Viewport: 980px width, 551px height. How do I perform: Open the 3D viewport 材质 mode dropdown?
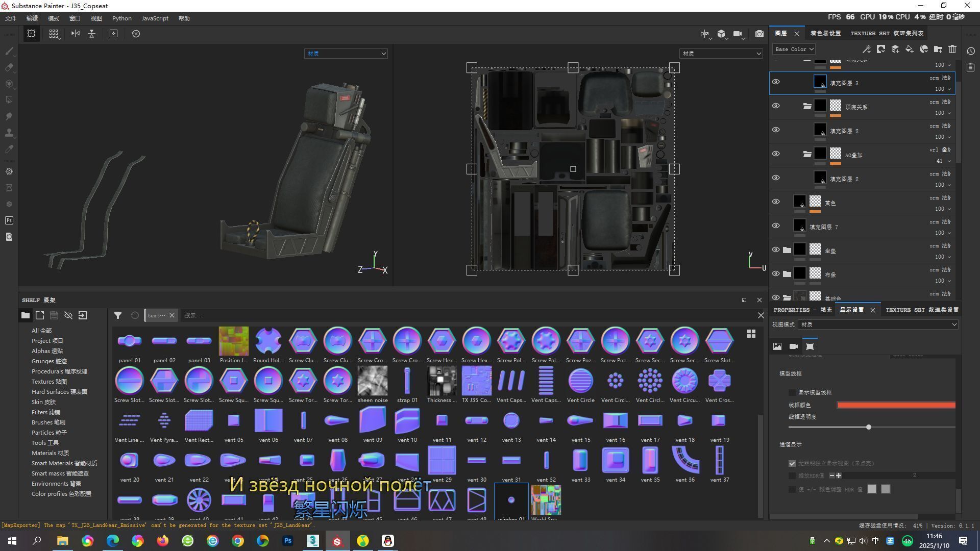pos(346,54)
